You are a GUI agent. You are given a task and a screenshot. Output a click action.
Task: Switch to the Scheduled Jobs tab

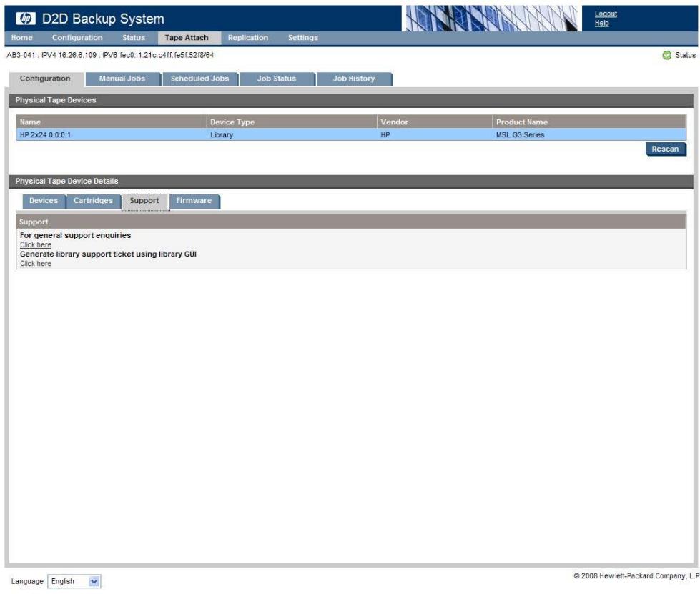199,79
